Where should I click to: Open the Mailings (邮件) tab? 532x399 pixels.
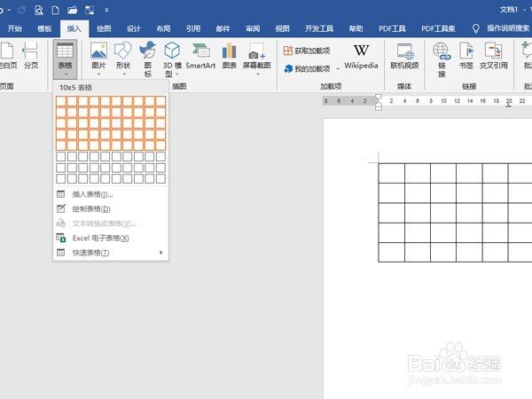pyautogui.click(x=223, y=28)
